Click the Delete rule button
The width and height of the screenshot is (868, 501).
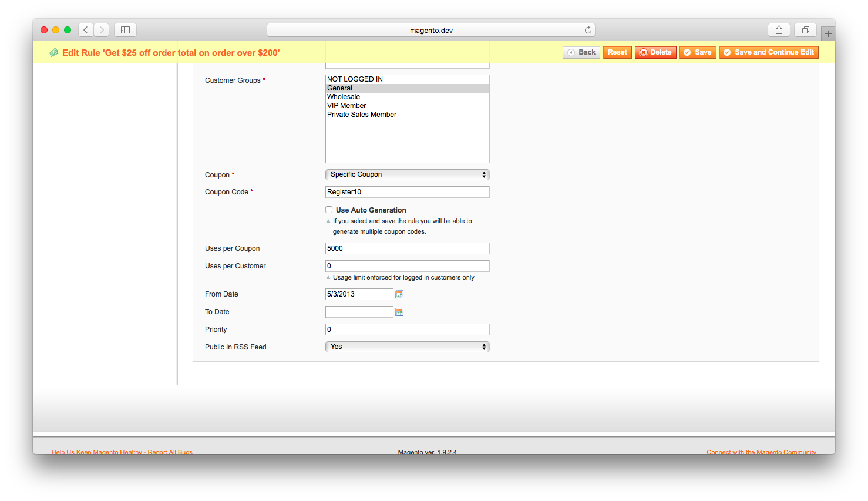655,52
